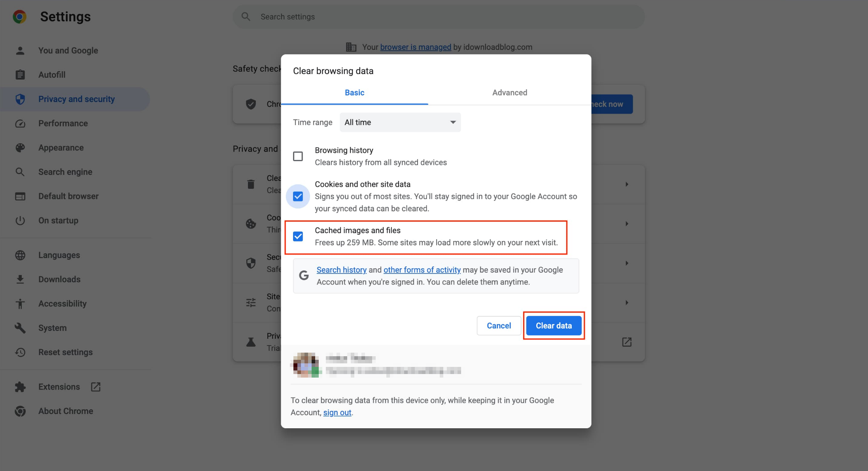Open Downloads settings via download icon
The image size is (868, 471).
tap(20, 279)
